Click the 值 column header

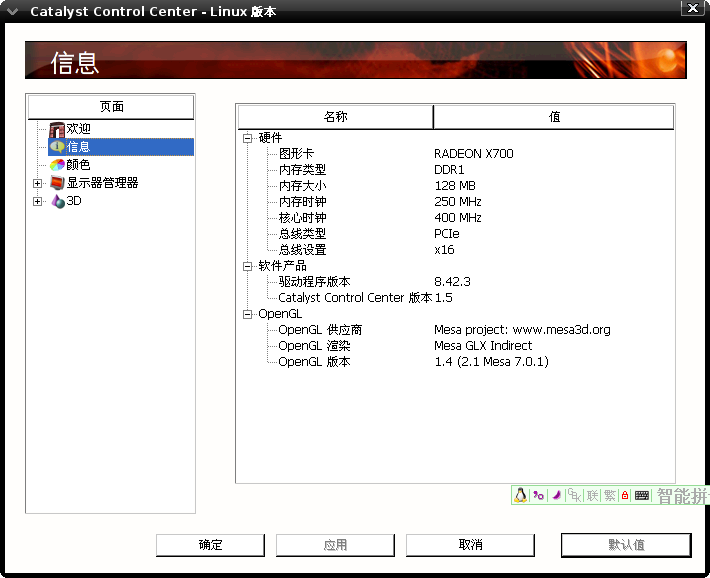click(554, 117)
